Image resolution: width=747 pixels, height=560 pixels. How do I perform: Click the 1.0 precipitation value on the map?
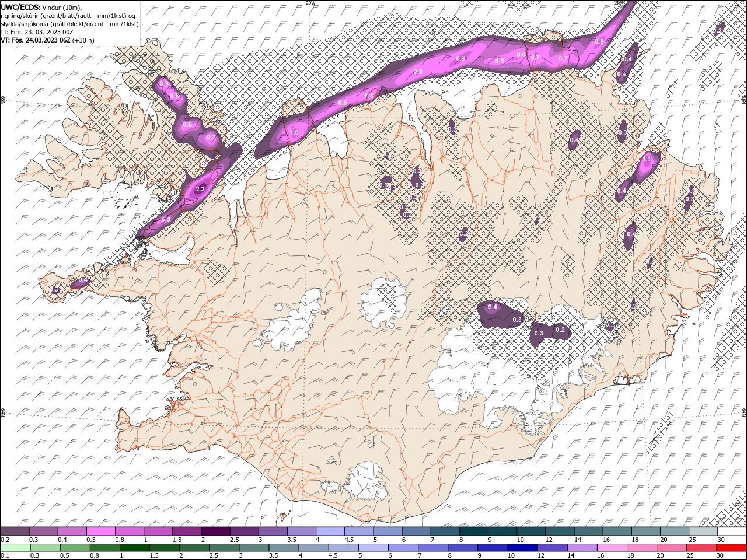294,133
